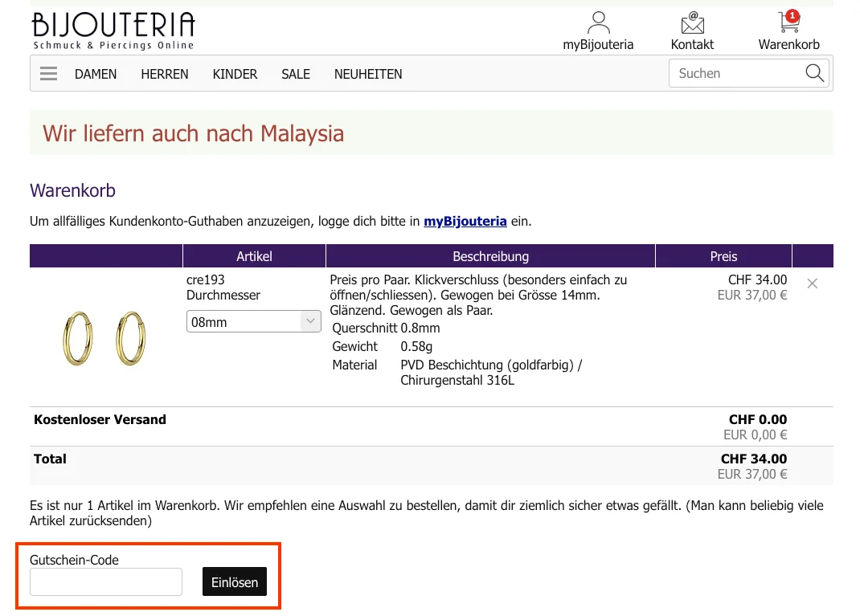Click the item price EUR 37,00 €

click(752, 296)
